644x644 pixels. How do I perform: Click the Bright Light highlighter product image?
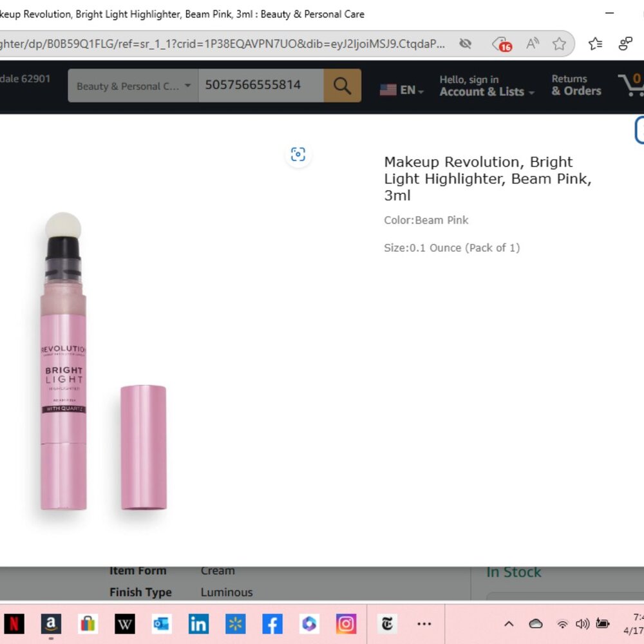coord(63,361)
